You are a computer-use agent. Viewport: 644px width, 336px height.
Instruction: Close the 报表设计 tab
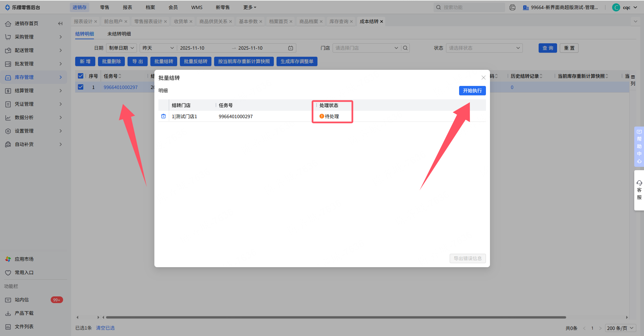tap(96, 21)
